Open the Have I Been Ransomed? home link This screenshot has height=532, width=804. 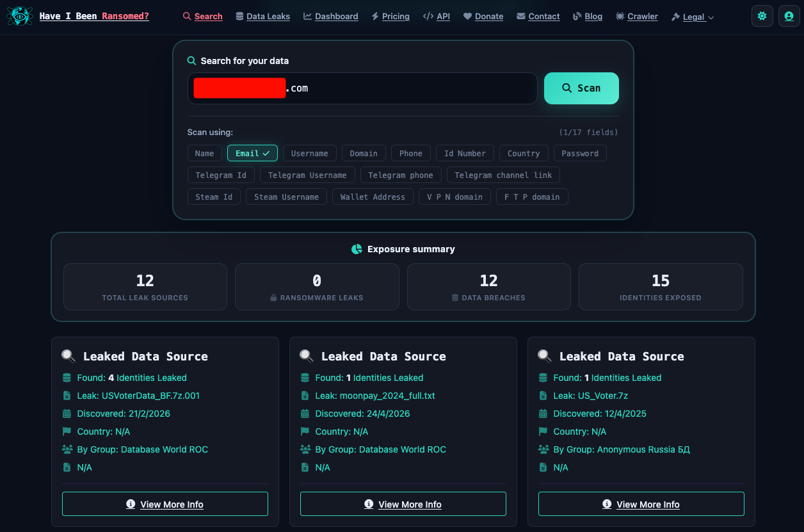tap(94, 16)
